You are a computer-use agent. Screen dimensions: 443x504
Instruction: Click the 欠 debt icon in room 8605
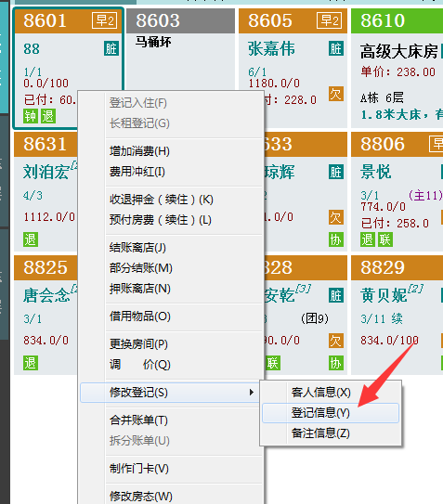pos(336,94)
